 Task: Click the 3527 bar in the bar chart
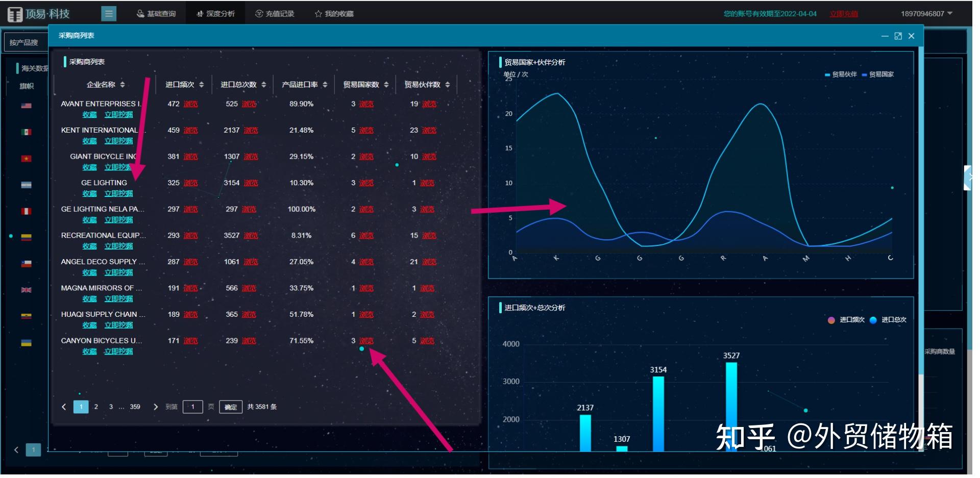pyautogui.click(x=731, y=407)
